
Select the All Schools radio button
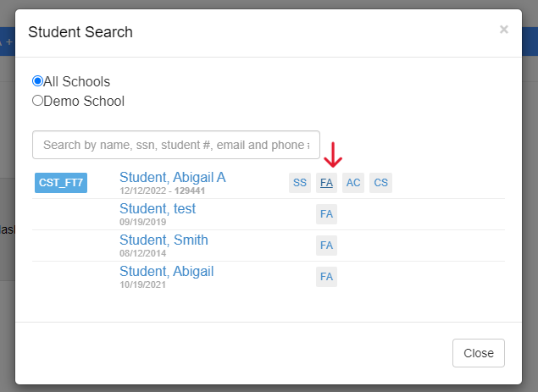pos(37,82)
